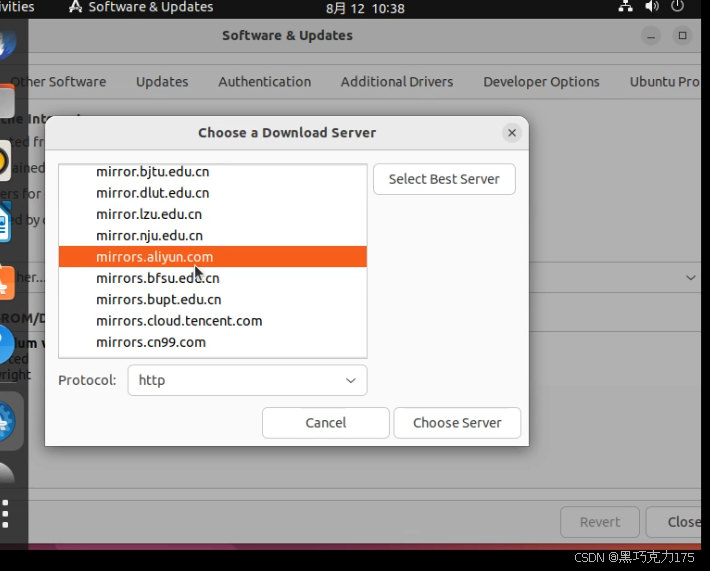Image resolution: width=710 pixels, height=571 pixels.
Task: Open Show Applications grid in dock
Action: [x=5, y=514]
